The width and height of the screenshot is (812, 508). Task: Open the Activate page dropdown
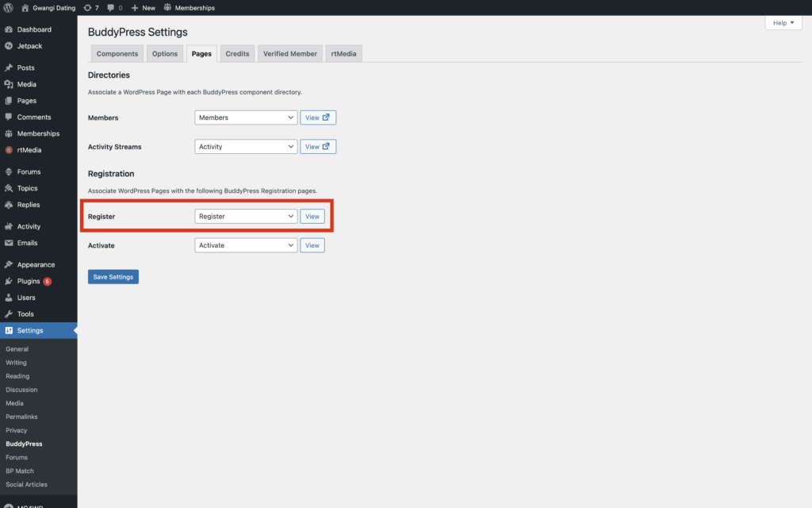point(246,245)
